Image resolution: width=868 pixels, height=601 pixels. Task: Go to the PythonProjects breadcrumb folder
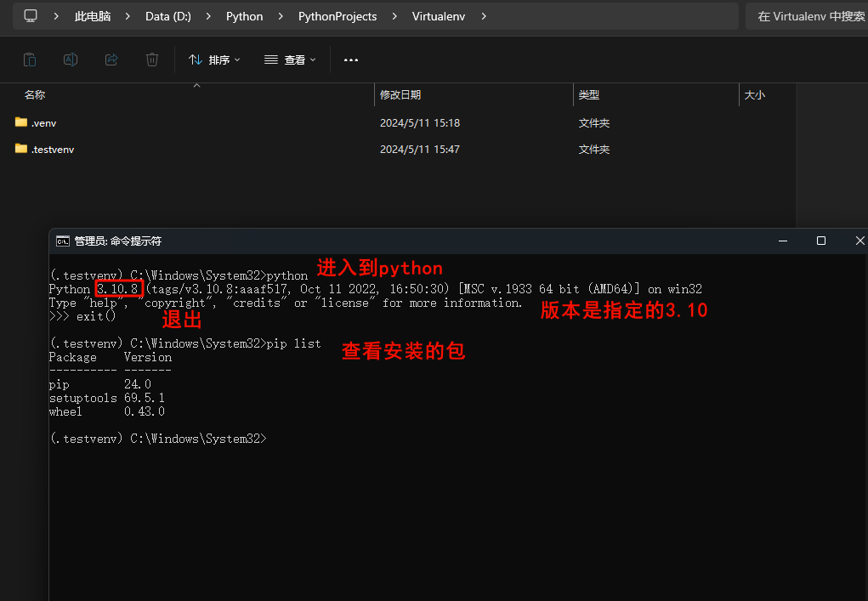click(x=338, y=17)
